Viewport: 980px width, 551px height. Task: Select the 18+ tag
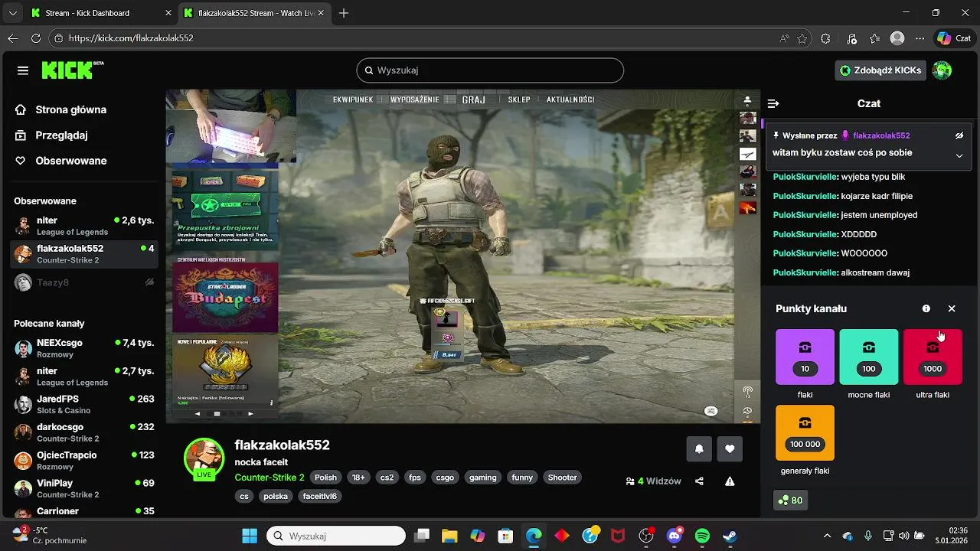(x=358, y=478)
